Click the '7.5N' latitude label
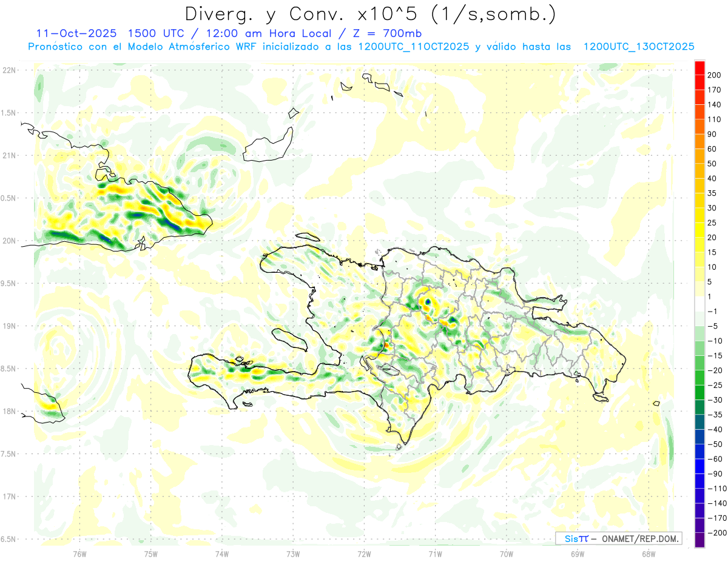The width and height of the screenshot is (728, 562). coord(8,454)
